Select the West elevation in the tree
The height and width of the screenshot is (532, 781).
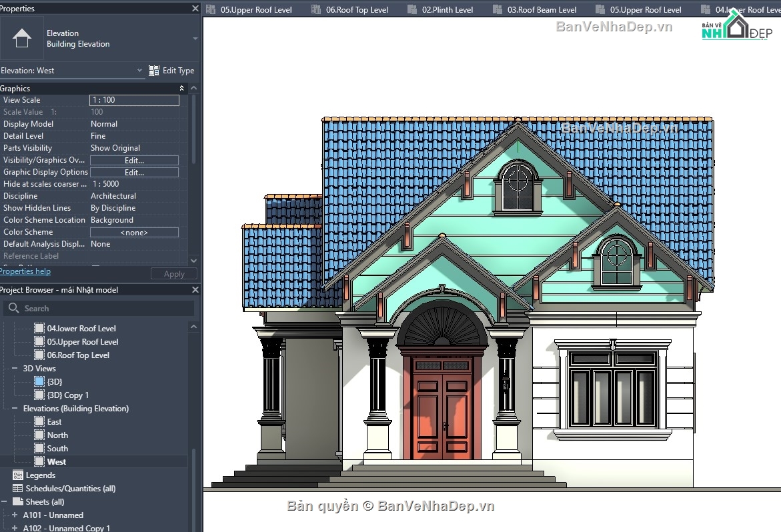(x=56, y=462)
